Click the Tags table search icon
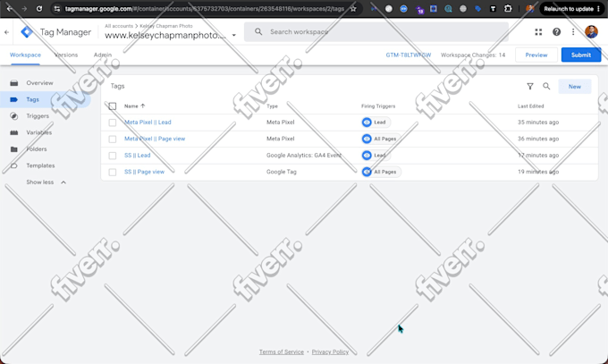 coord(546,86)
